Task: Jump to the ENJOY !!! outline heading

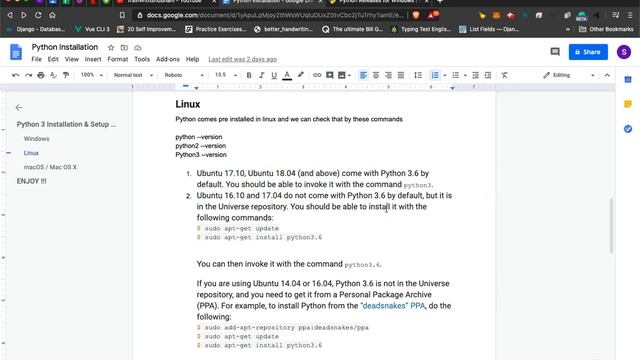Action: pos(31,181)
